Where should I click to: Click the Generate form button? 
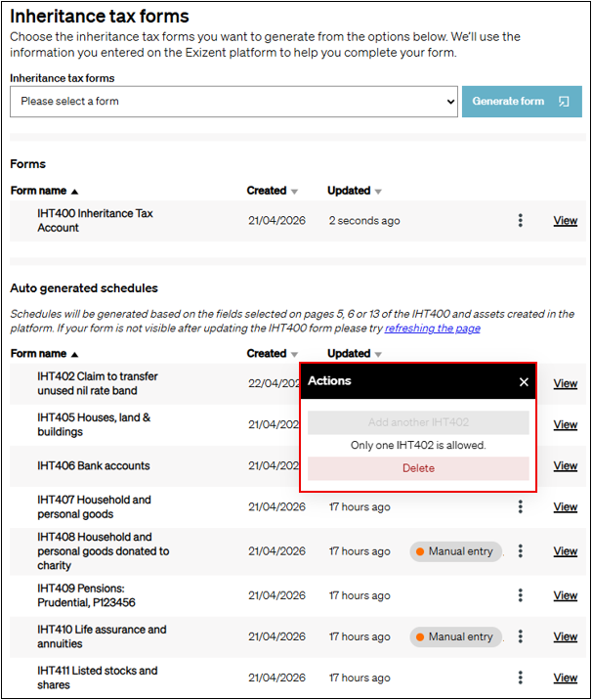pyautogui.click(x=521, y=102)
